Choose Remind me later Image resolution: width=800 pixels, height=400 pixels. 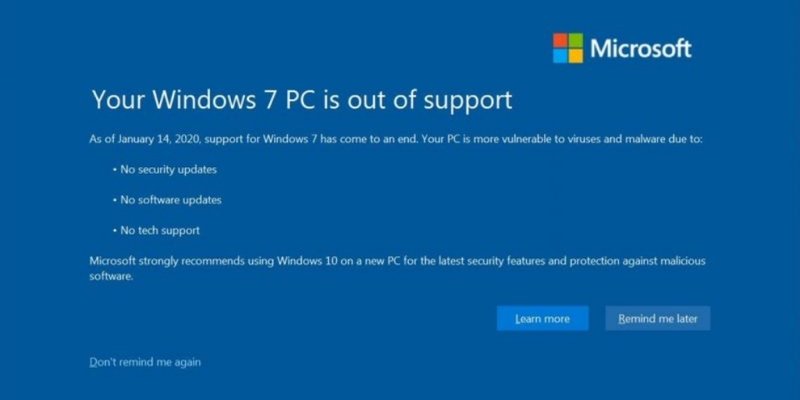[658, 318]
